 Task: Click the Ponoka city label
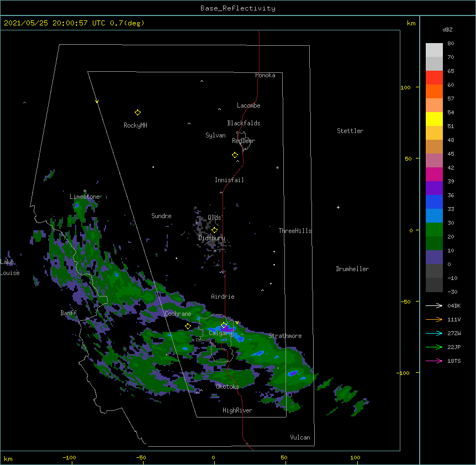265,75
